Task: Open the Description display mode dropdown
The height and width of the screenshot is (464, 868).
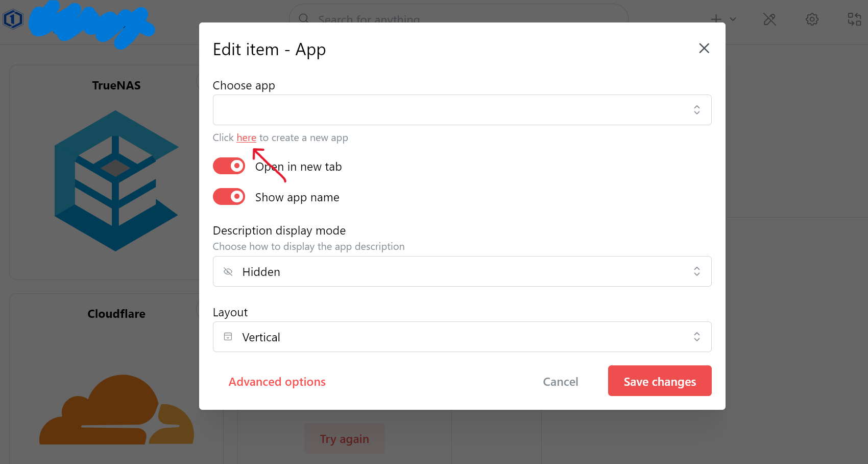Action: [462, 271]
